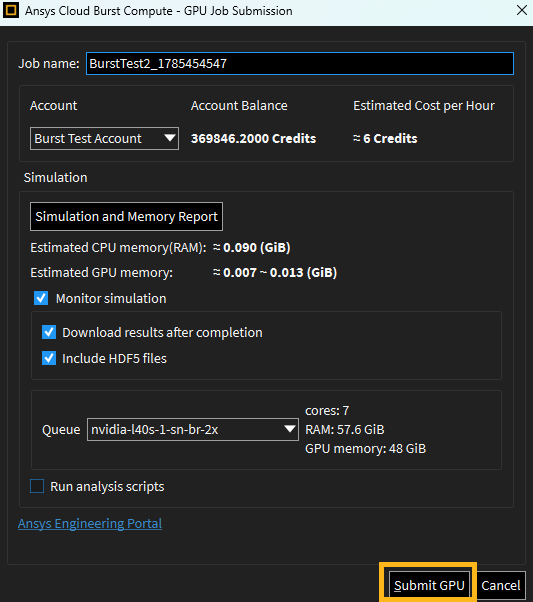The height and width of the screenshot is (602, 533).
Task: Enable Run analysis scripts checkbox
Action: (37, 486)
